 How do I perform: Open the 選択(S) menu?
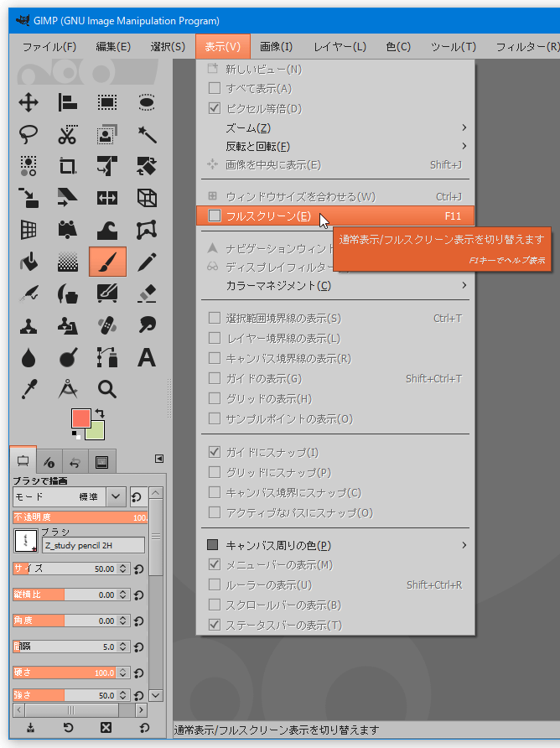pyautogui.click(x=168, y=47)
